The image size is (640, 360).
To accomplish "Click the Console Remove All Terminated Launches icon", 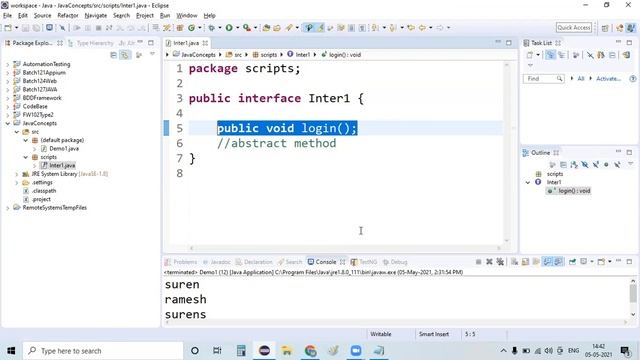I will [500, 262].
